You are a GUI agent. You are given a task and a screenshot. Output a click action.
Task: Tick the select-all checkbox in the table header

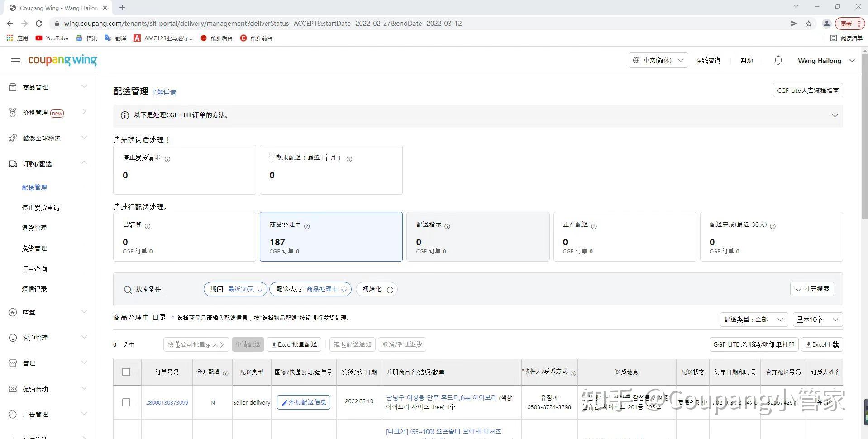coord(126,372)
